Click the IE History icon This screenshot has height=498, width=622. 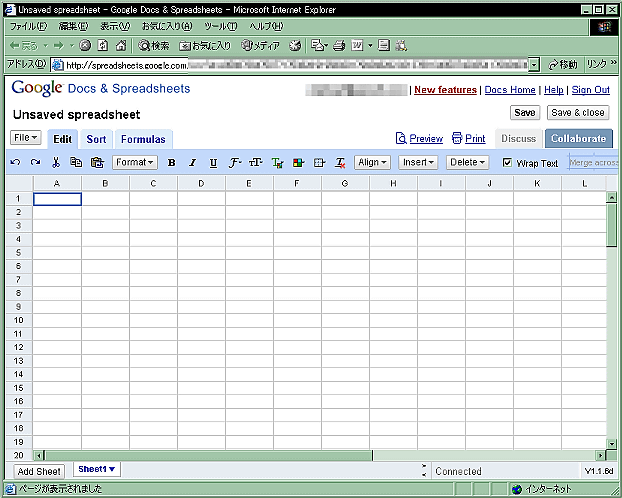tap(295, 46)
